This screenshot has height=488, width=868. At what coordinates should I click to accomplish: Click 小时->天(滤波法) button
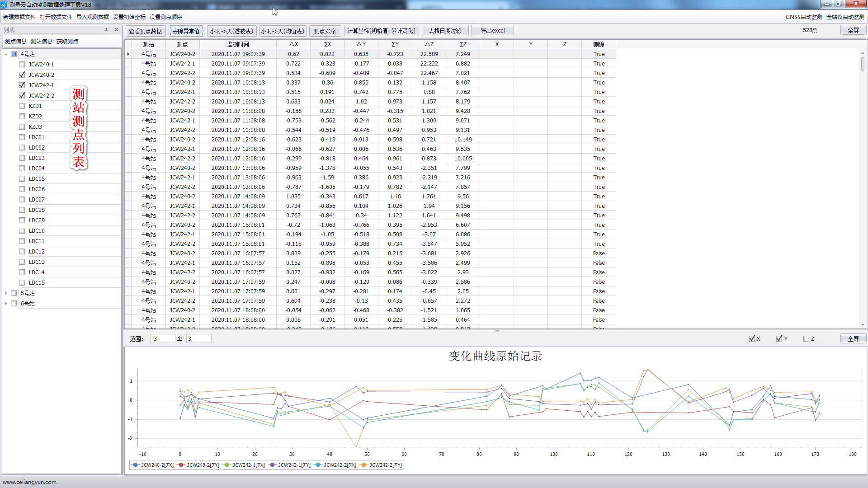point(232,31)
